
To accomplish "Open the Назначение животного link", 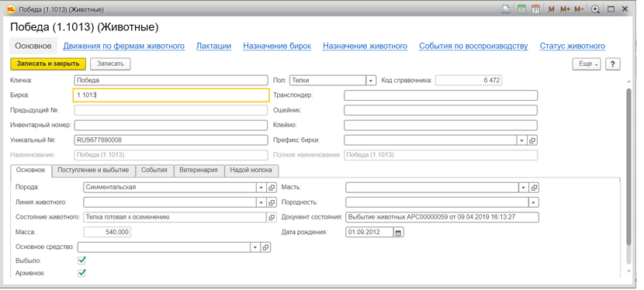I will coord(365,46).
